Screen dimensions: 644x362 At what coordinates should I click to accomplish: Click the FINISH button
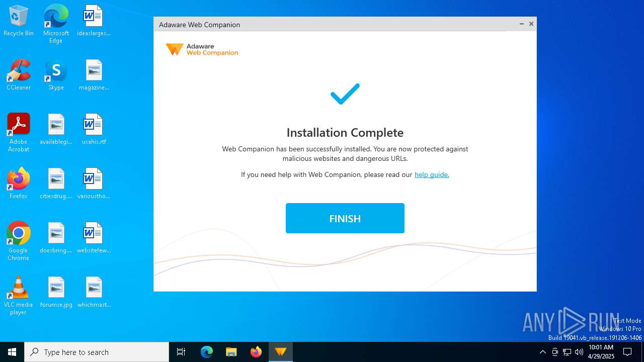[345, 218]
